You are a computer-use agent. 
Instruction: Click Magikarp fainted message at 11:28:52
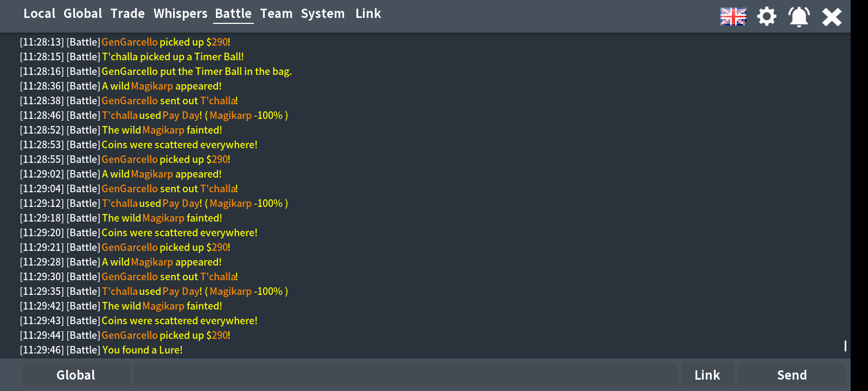point(162,130)
